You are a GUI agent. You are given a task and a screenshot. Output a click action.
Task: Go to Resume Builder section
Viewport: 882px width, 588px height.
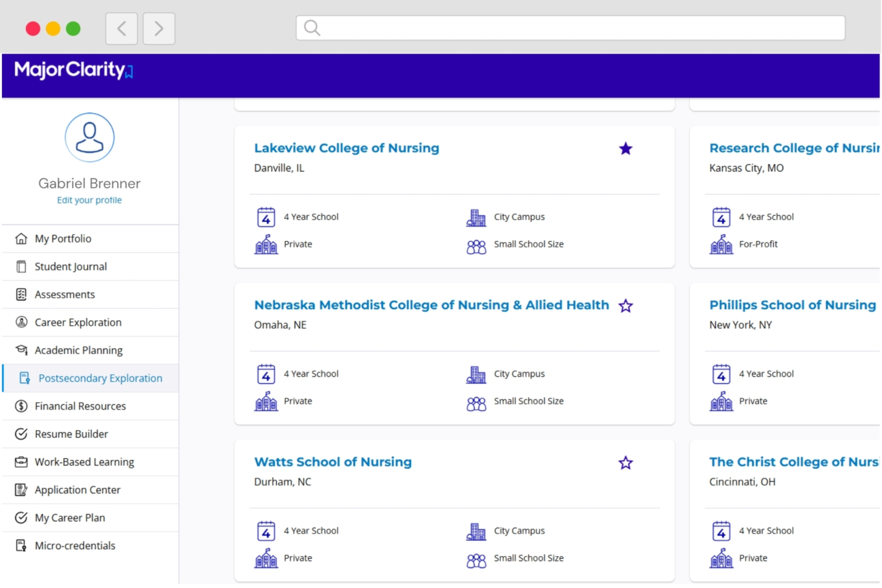click(71, 434)
